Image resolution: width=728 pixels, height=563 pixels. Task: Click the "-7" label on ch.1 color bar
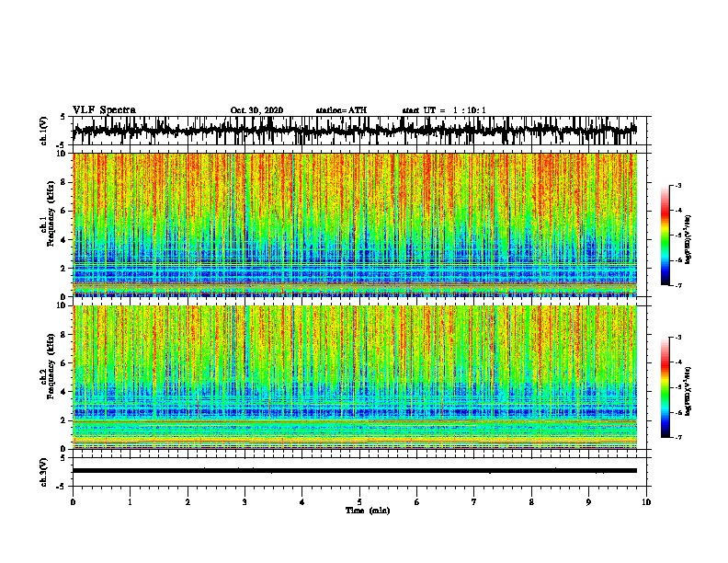(x=677, y=285)
